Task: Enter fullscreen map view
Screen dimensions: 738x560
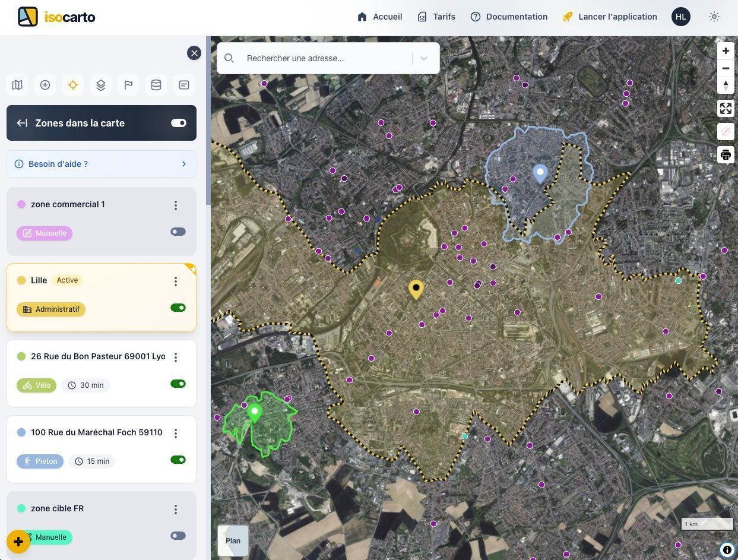Action: pos(726,108)
